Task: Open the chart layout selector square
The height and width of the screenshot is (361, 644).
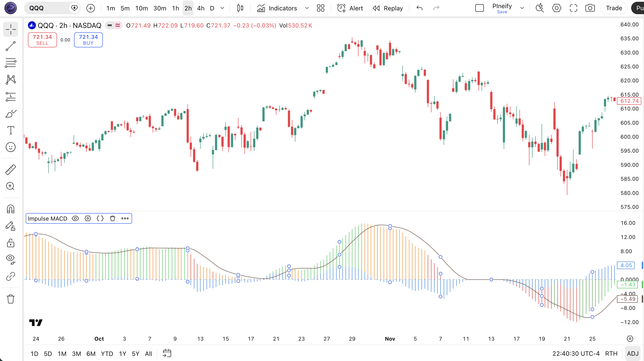Action: click(x=480, y=8)
